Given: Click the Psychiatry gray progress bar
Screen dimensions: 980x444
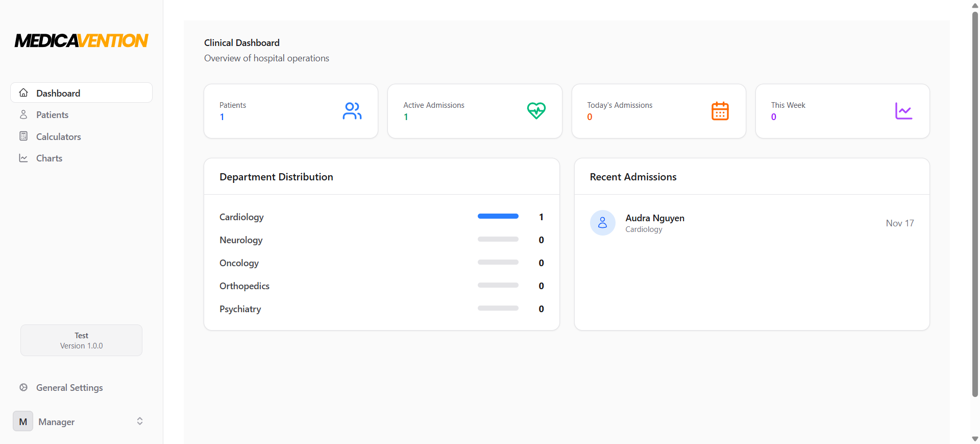Looking at the screenshot, I should click(x=498, y=308).
